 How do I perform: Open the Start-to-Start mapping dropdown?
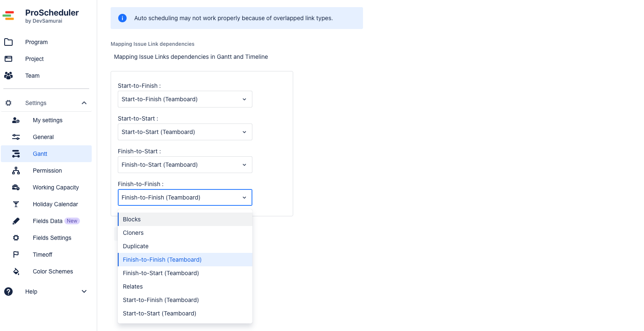click(x=185, y=132)
